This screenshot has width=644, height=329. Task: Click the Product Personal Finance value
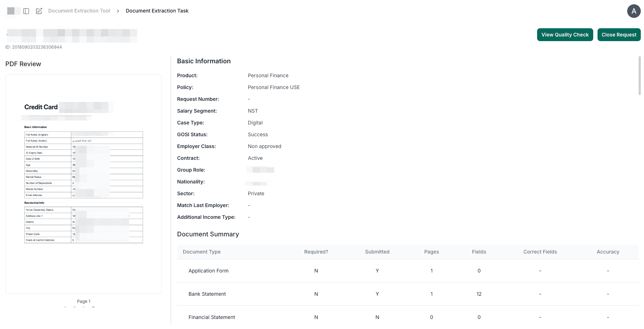(268, 75)
